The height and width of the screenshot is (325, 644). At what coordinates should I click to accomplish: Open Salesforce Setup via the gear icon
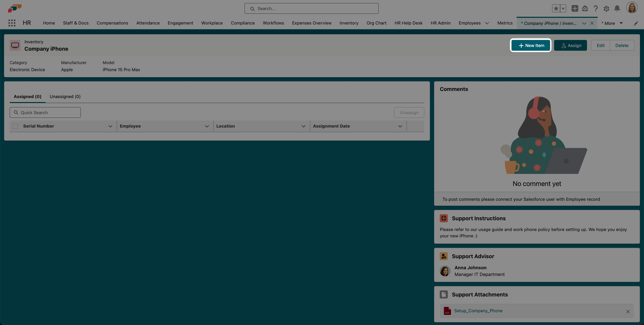[606, 9]
